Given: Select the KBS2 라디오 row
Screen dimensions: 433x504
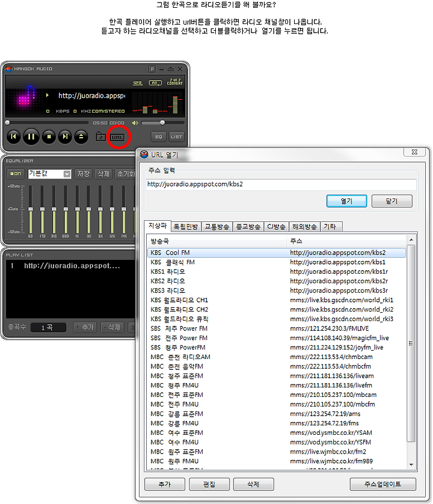Looking at the screenshot, I should [x=277, y=281].
